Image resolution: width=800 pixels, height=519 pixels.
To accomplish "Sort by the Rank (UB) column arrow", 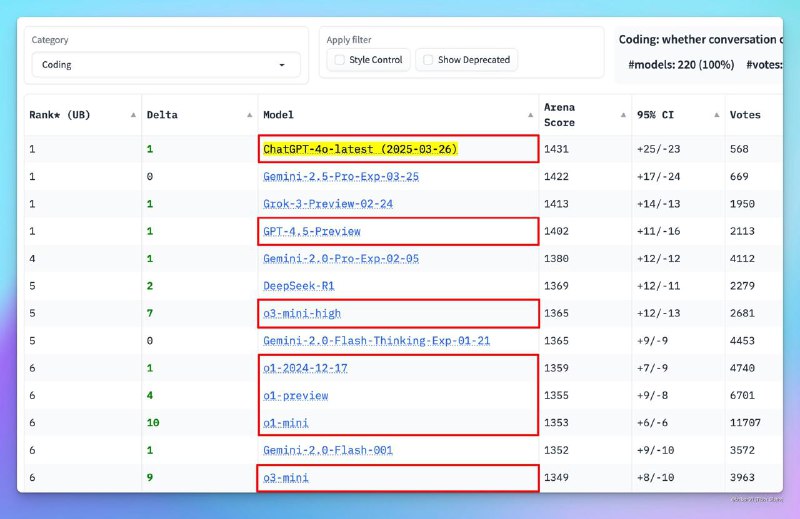I will 133,115.
